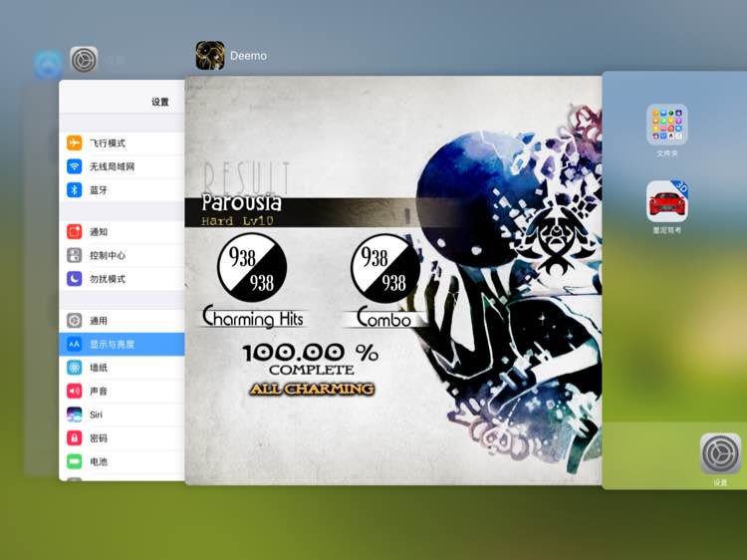
Task: Click the 通用 label in Settings
Action: 99,321
